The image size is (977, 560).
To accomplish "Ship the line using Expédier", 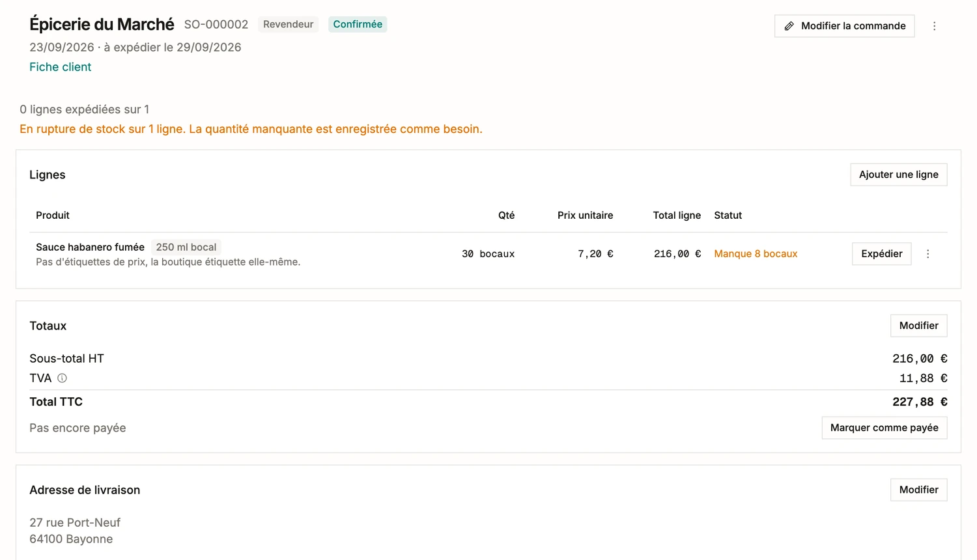I will click(x=881, y=254).
